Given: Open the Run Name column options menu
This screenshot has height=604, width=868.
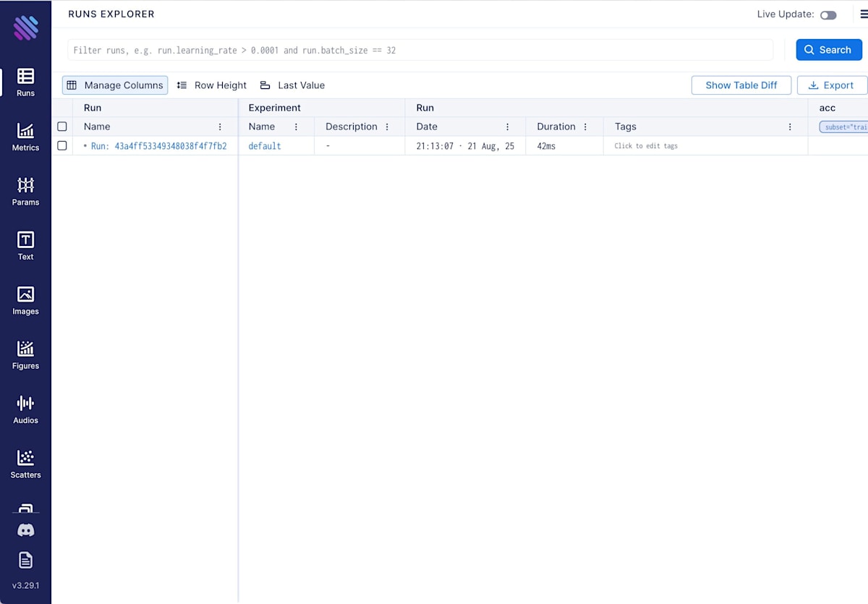Looking at the screenshot, I should (x=220, y=127).
